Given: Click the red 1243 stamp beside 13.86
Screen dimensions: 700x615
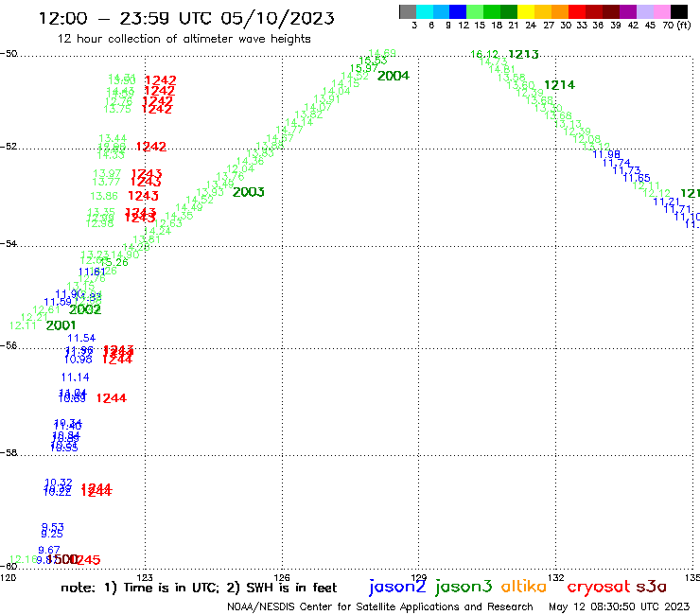Looking at the screenshot, I should [x=143, y=196].
